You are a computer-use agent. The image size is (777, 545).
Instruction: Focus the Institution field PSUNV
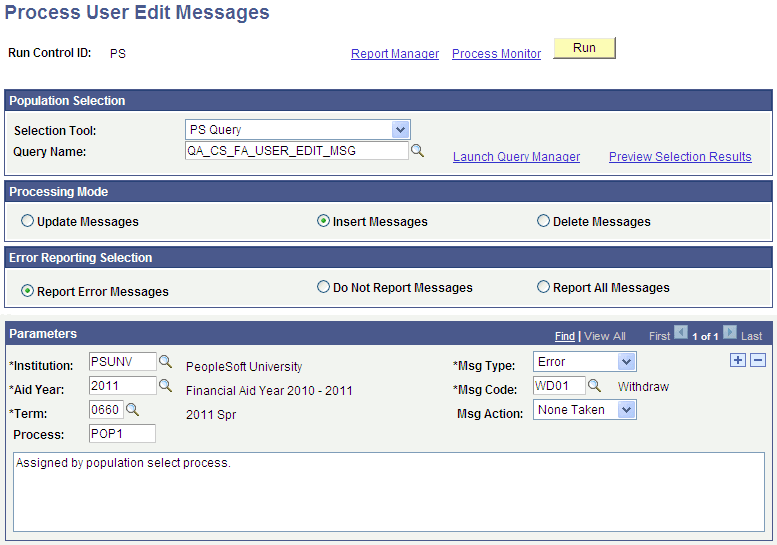122,362
